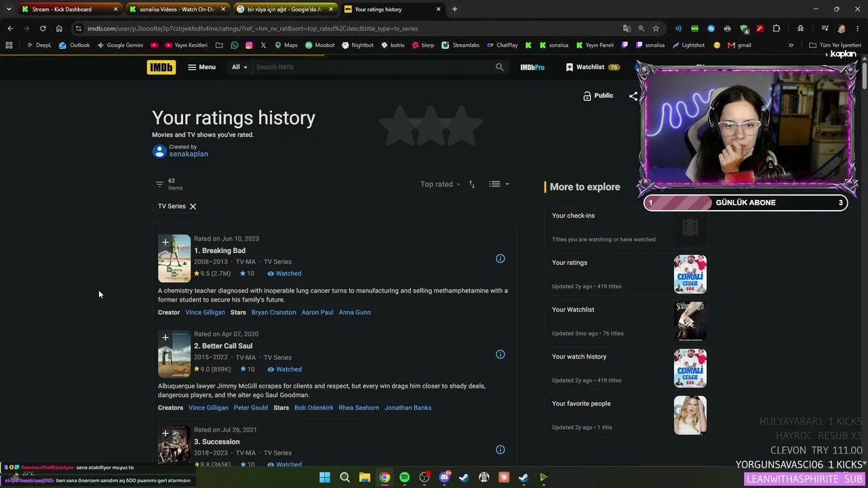Open Your ratings in More to explore
The height and width of the screenshot is (488, 868).
pyautogui.click(x=570, y=262)
